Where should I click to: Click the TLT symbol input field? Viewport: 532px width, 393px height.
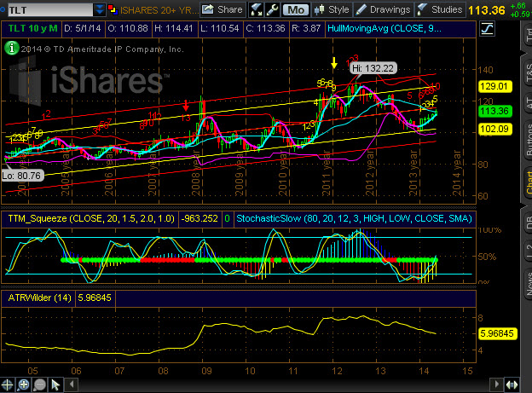point(45,11)
